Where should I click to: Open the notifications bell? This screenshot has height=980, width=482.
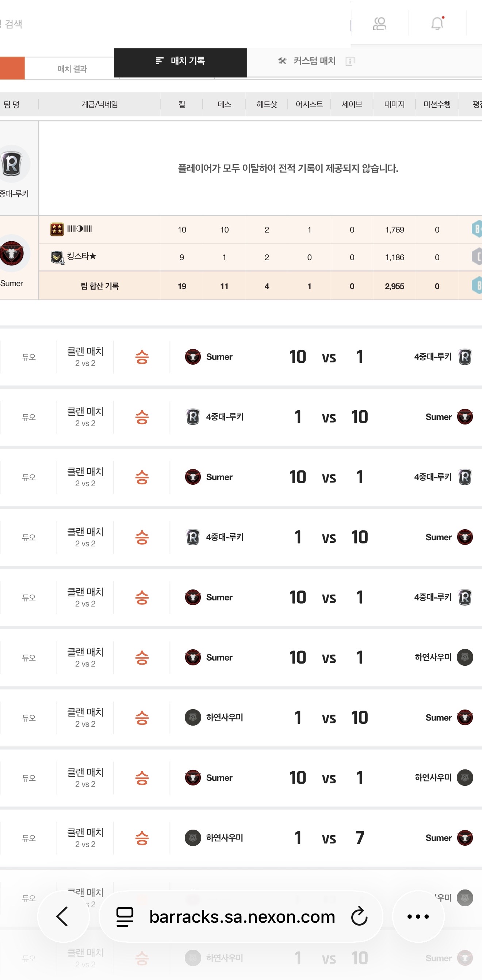[437, 24]
